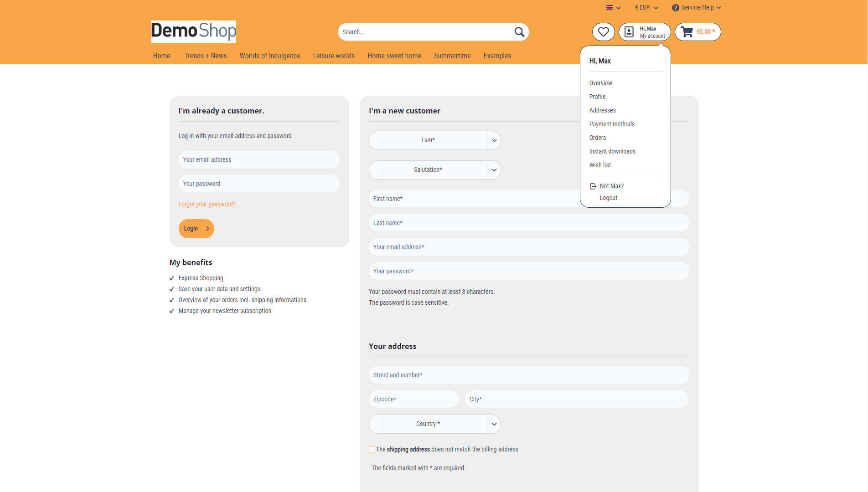The image size is (868, 492).
Task: Select Wish list in account menu
Action: pyautogui.click(x=600, y=165)
